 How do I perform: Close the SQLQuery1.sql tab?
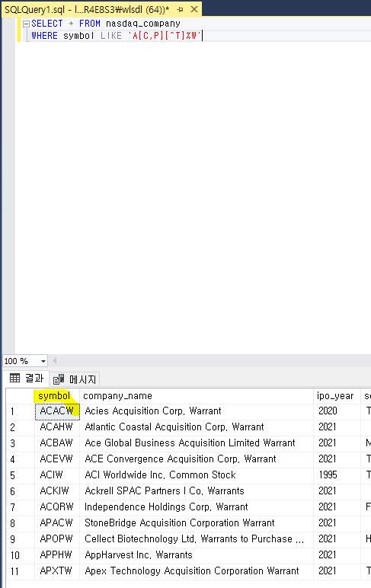tap(194, 9)
